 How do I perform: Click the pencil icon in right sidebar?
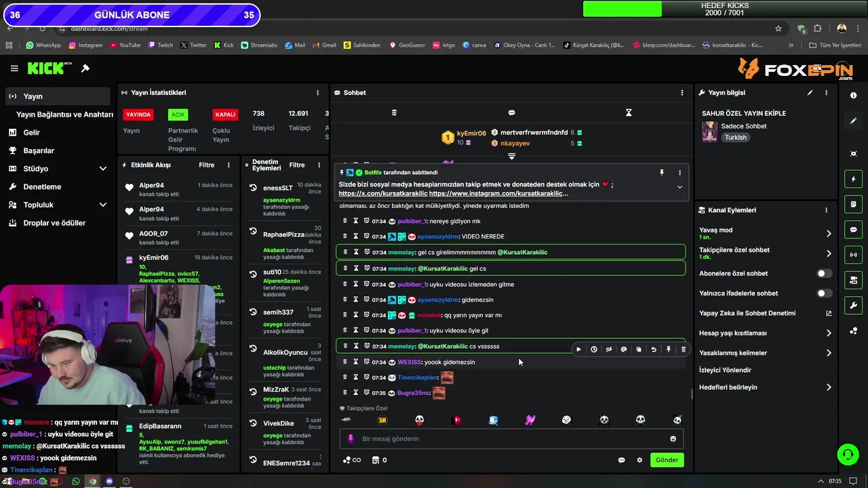(853, 121)
